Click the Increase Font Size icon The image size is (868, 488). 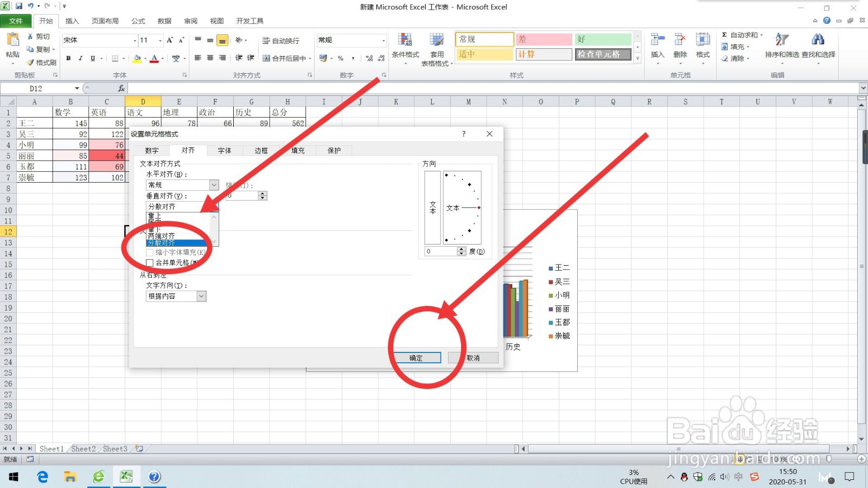[170, 40]
